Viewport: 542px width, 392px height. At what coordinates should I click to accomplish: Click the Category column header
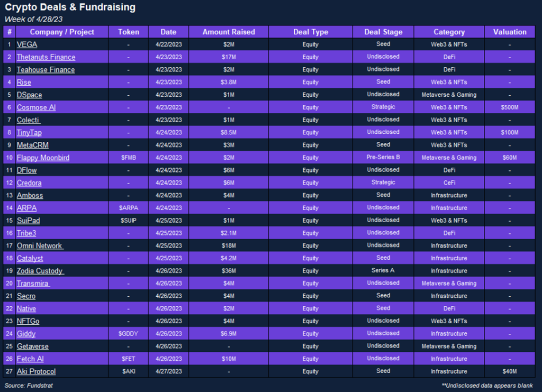[x=449, y=32]
